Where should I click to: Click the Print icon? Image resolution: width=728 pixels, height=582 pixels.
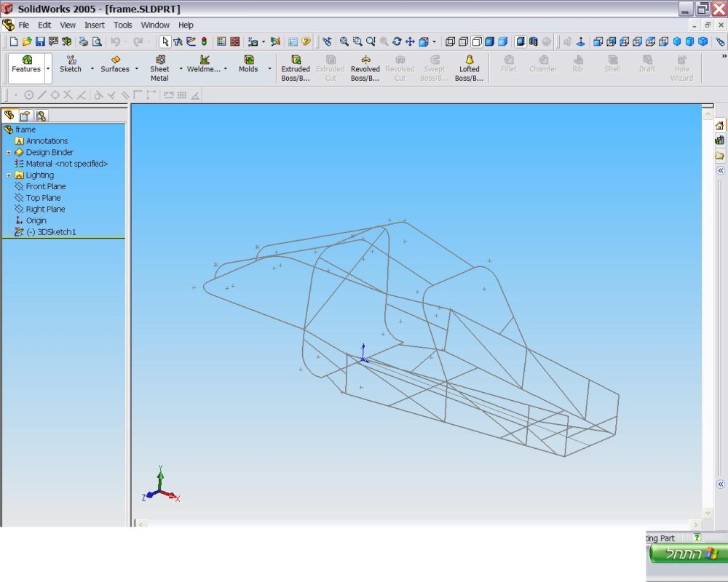(x=84, y=42)
